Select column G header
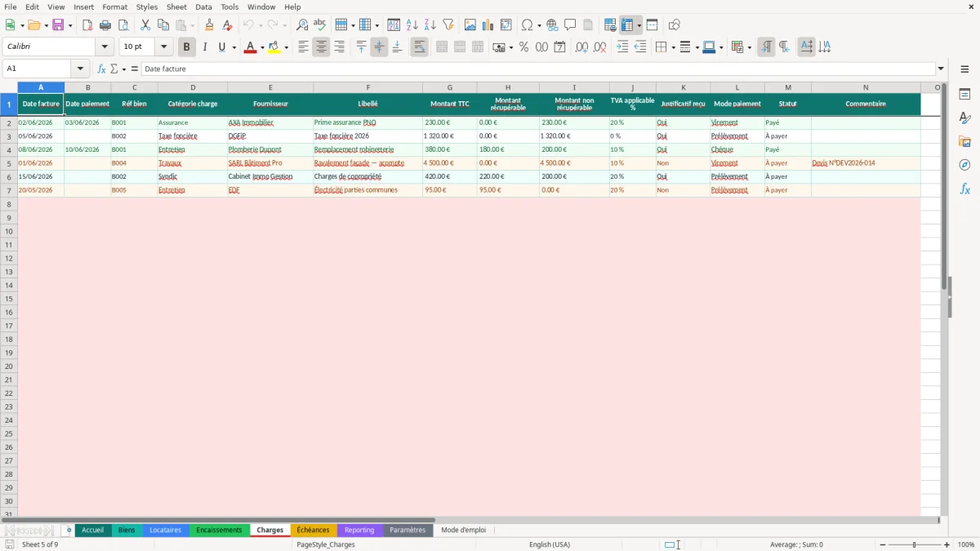Screen dimensions: 980x551 pos(449,87)
